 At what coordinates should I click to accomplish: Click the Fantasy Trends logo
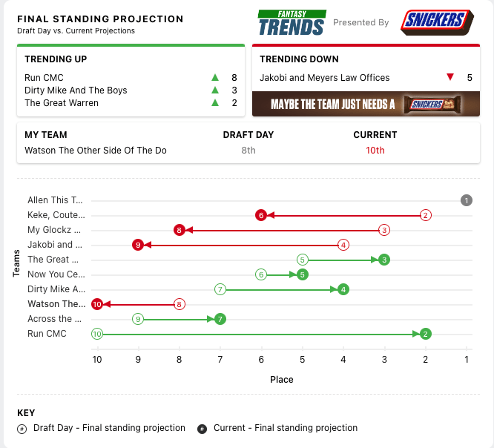(x=291, y=22)
